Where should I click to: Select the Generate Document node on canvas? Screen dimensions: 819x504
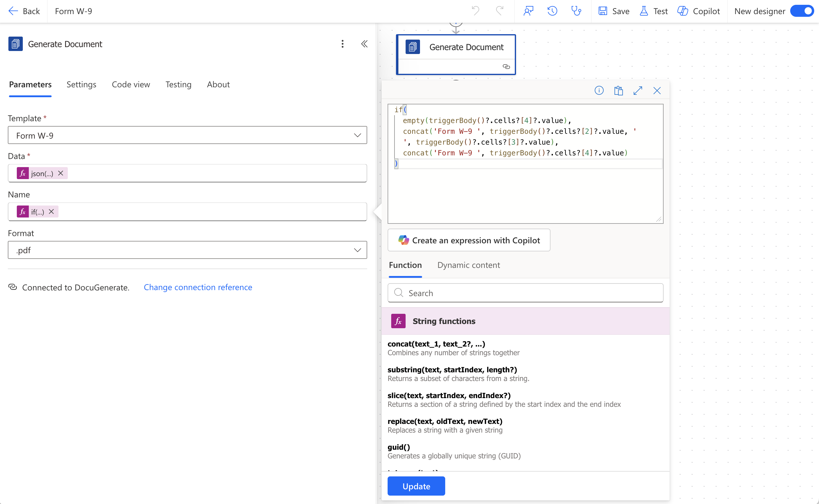(x=456, y=55)
